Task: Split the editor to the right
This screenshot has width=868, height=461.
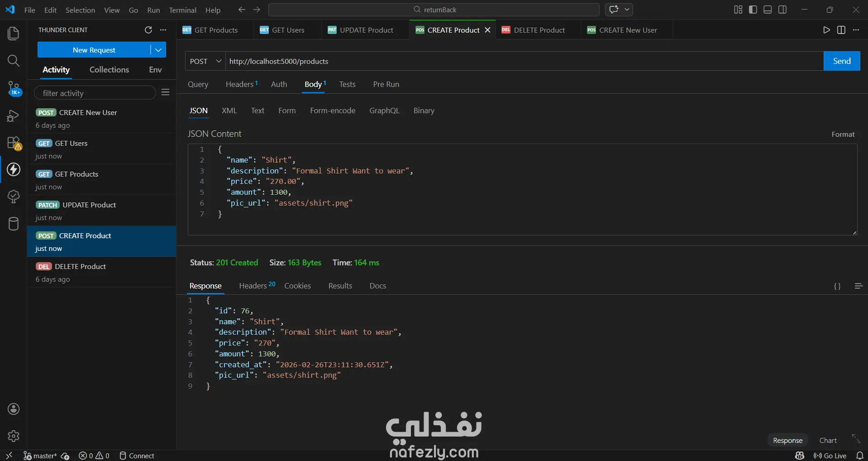Action: 841,30
